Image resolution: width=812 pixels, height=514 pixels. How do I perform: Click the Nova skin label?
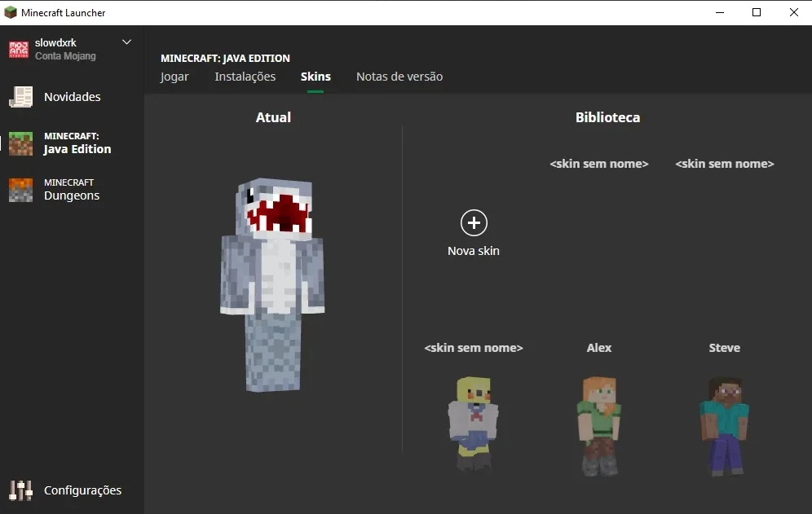coord(474,251)
